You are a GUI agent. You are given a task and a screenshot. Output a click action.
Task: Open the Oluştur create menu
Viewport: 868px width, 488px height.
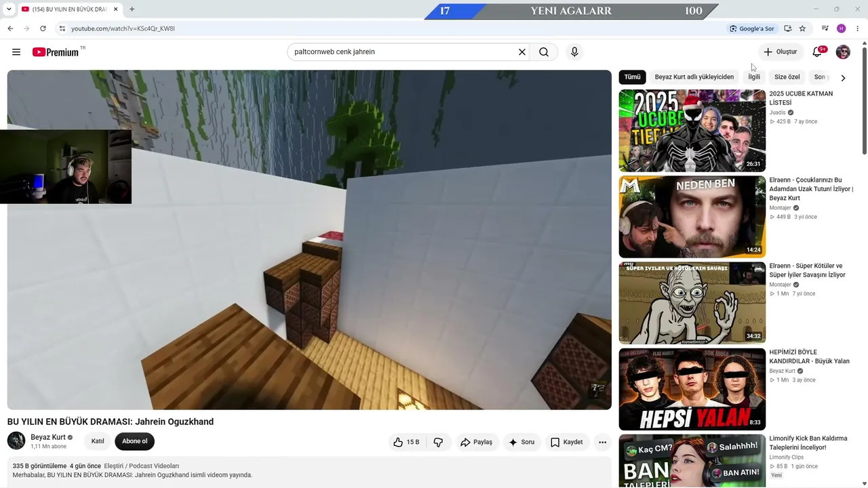(x=781, y=52)
